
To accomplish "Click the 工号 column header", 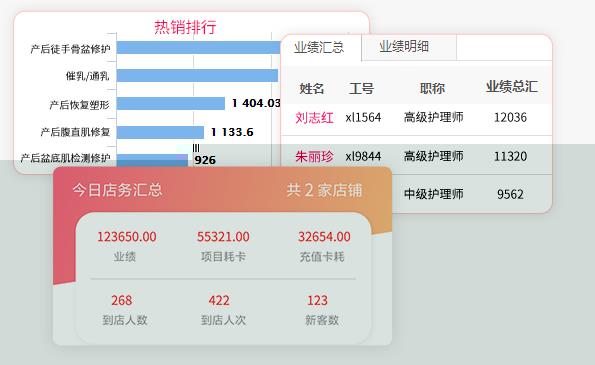I will tap(361, 88).
